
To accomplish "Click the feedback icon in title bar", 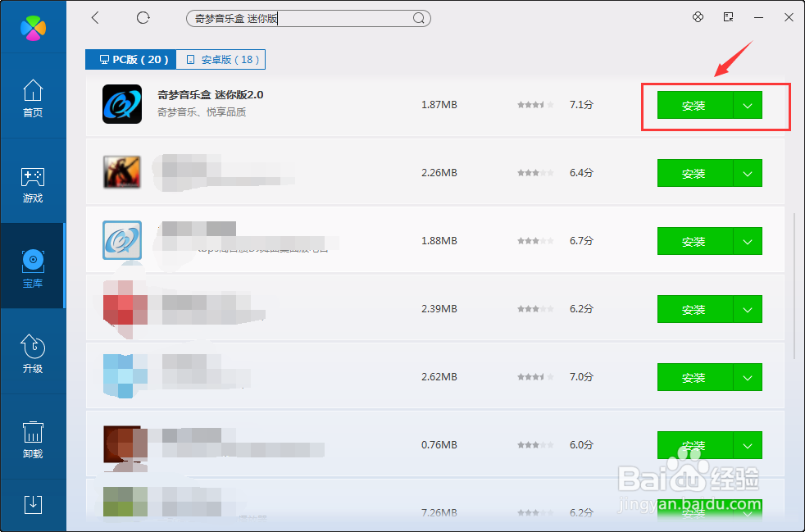I will click(x=728, y=17).
